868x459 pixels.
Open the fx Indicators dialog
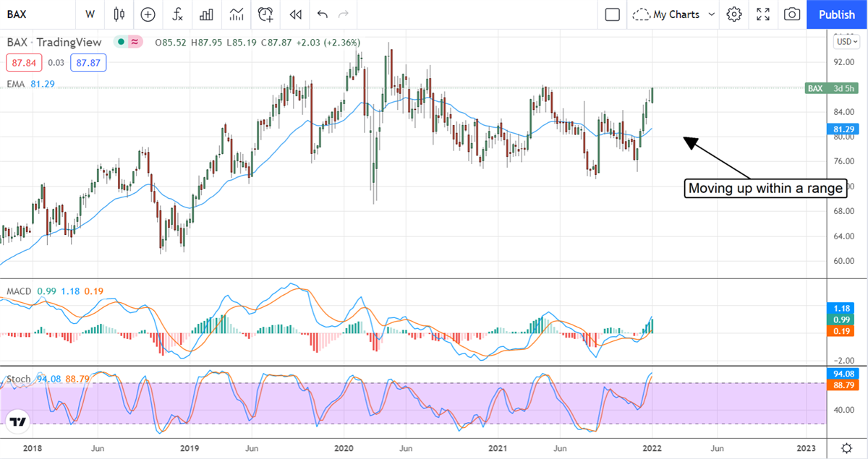pos(177,14)
